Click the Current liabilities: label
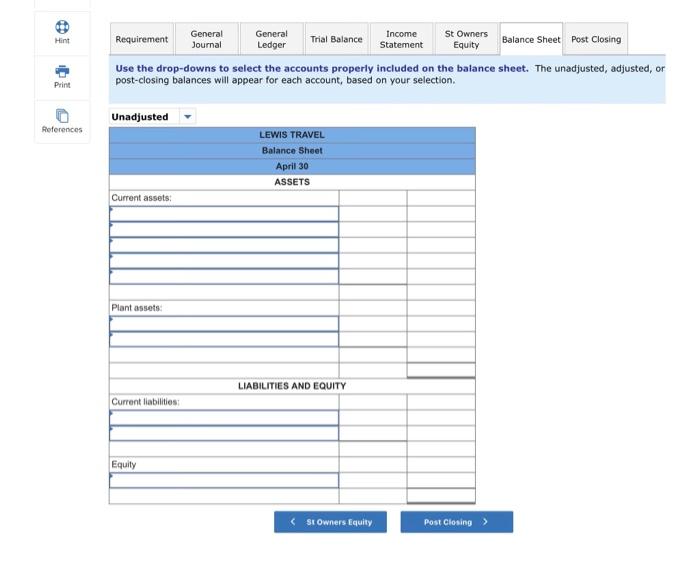The width and height of the screenshot is (700, 576). click(x=145, y=402)
